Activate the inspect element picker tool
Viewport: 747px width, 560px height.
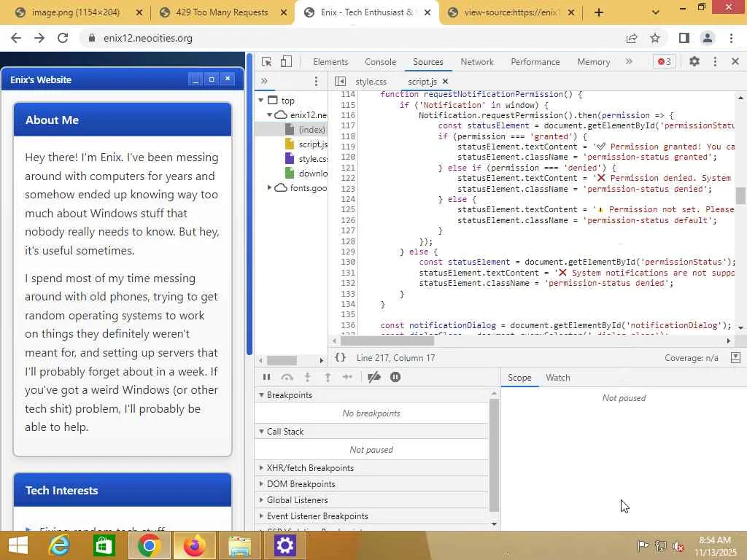267,62
